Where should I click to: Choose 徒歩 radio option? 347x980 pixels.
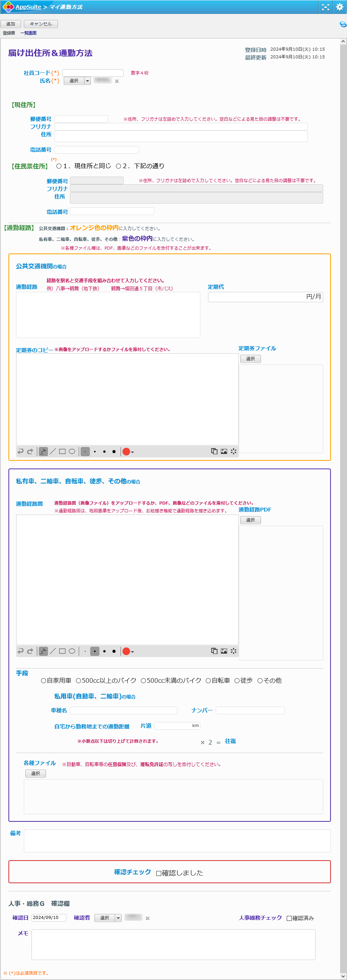point(237,680)
